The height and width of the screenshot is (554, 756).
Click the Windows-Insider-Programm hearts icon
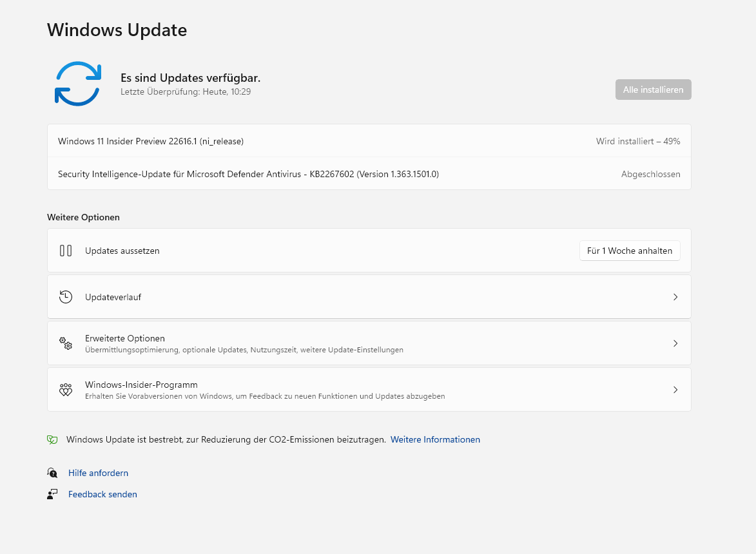coord(66,390)
